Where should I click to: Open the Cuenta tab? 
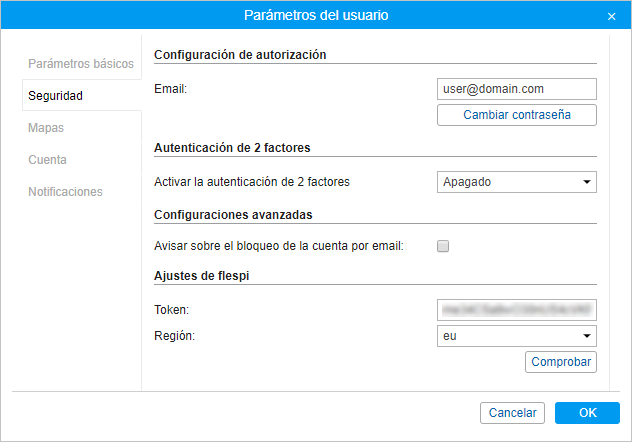pyautogui.click(x=48, y=160)
